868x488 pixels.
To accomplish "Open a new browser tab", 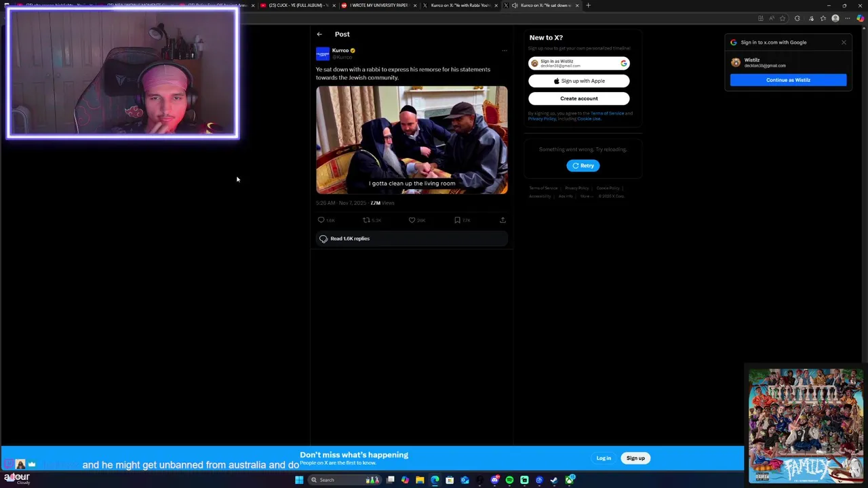I will point(588,5).
